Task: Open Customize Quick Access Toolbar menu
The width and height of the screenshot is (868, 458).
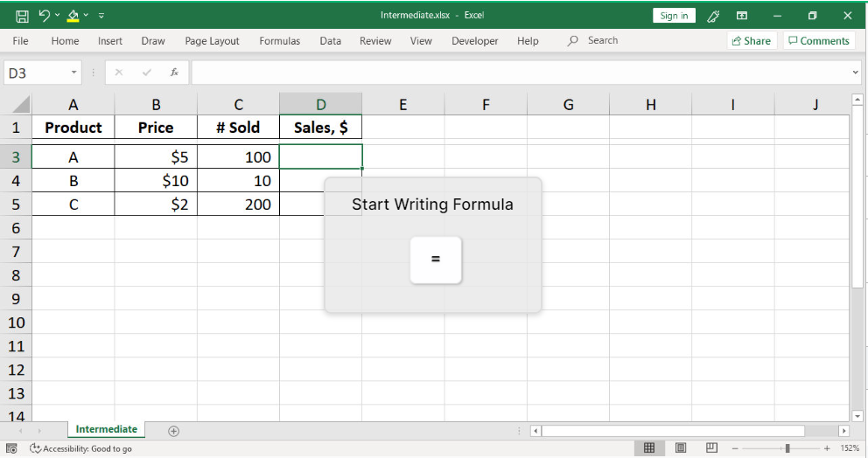Action: coord(101,16)
